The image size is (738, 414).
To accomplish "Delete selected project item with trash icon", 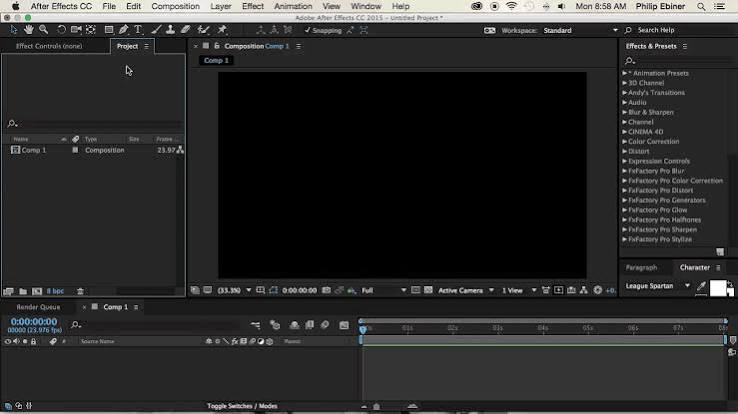I will [80, 291].
